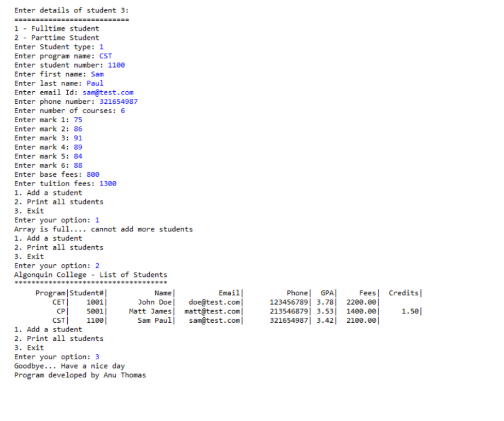
Task: Click program name value 'CST'
Action: (x=106, y=56)
